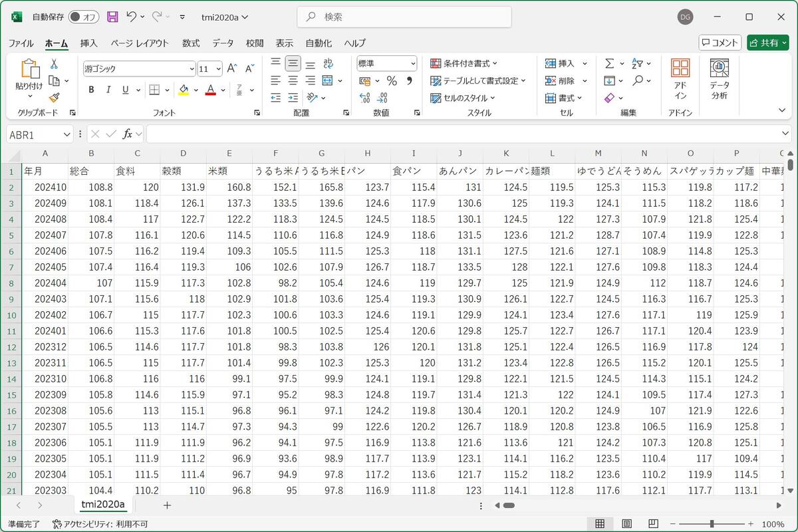Increase font size with large A icon
The image size is (798, 532).
point(231,68)
